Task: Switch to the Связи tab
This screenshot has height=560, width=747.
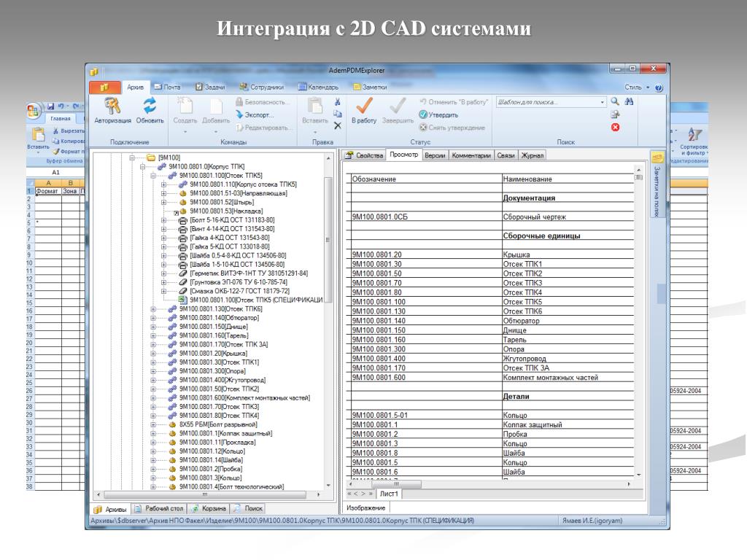Action: 506,155
